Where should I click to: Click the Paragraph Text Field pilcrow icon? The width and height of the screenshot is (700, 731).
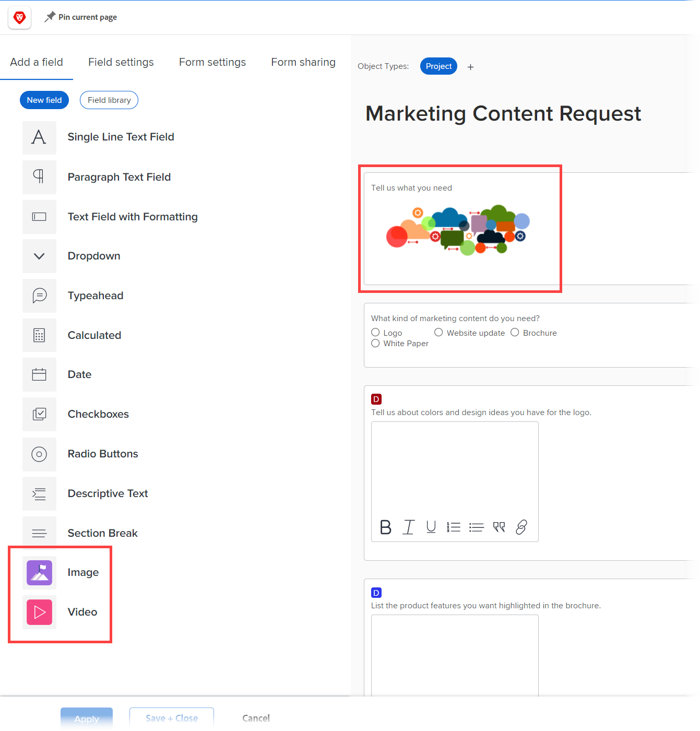click(x=39, y=177)
